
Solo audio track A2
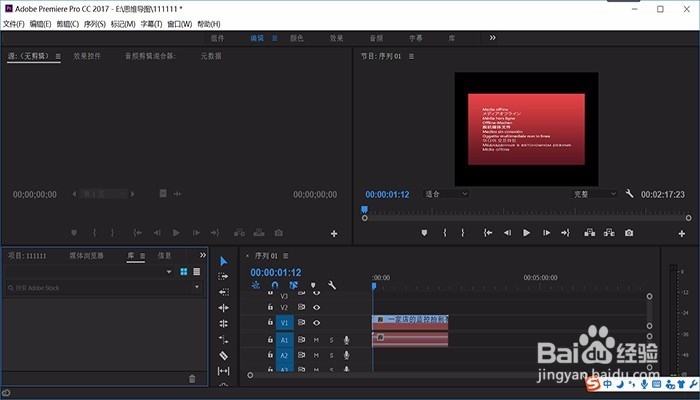point(331,355)
